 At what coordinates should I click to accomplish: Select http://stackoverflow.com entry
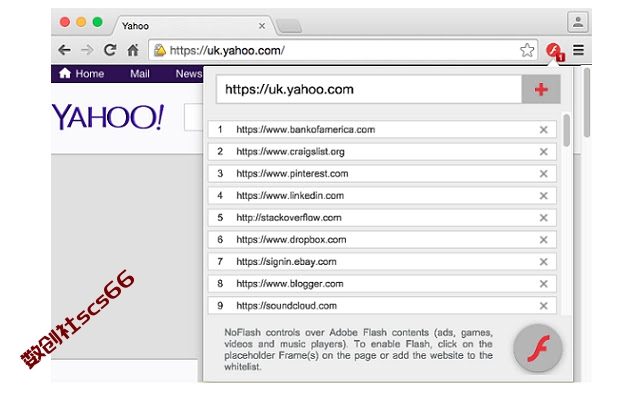[382, 218]
